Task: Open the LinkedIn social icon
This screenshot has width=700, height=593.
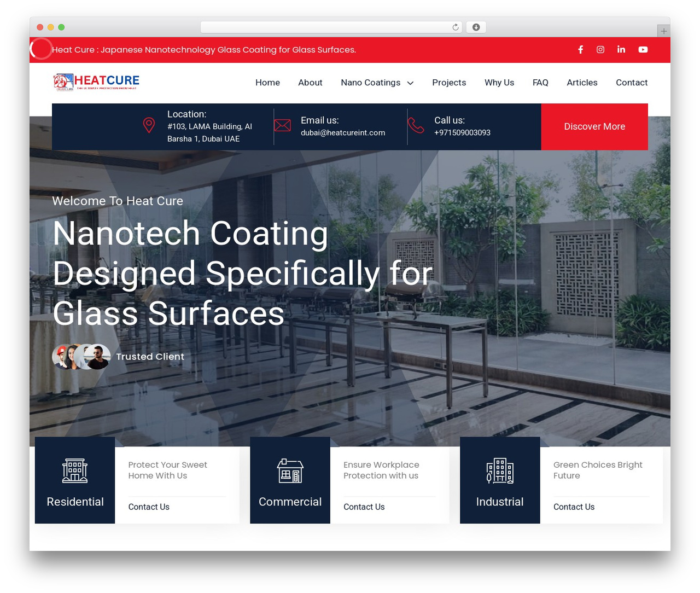Action: pyautogui.click(x=621, y=49)
